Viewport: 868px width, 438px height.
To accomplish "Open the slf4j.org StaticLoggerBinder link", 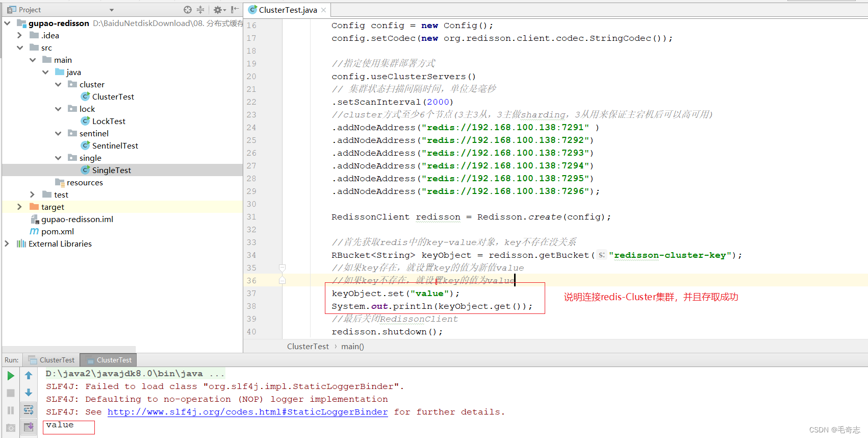I will click(x=247, y=412).
